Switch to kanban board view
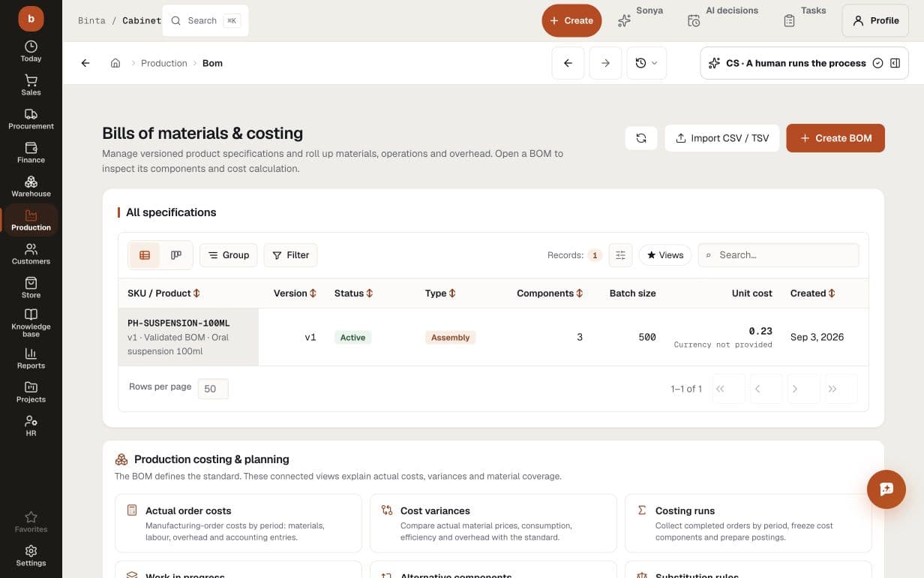The height and width of the screenshot is (578, 924). tap(176, 255)
